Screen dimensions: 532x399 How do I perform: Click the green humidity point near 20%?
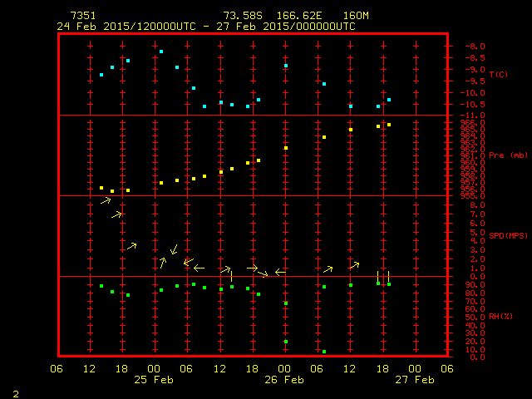tap(285, 342)
